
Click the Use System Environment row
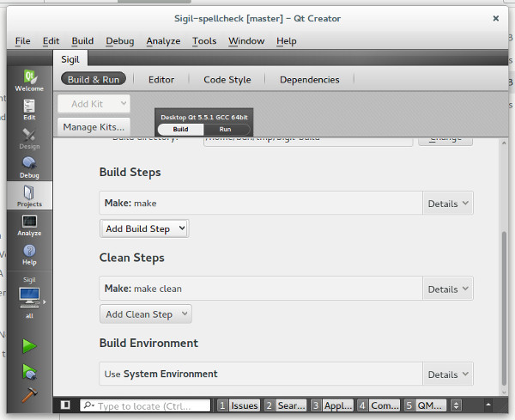tap(261, 374)
